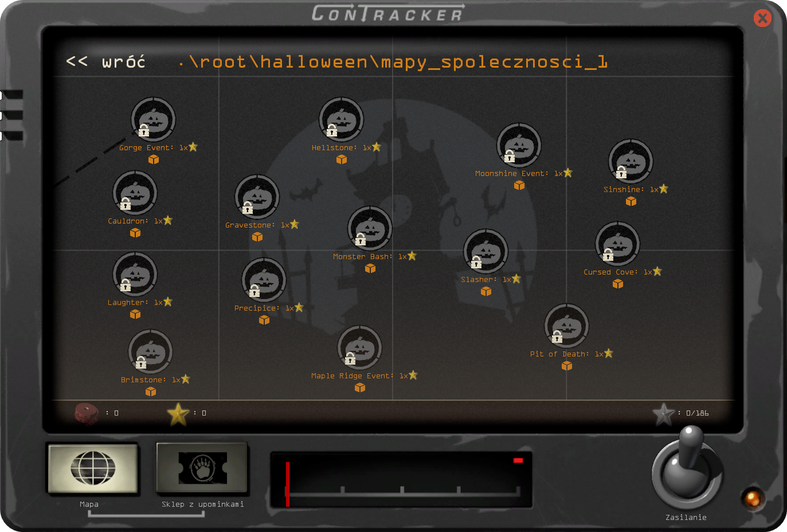Click the Moonshine Event pumpkin node

(519, 146)
